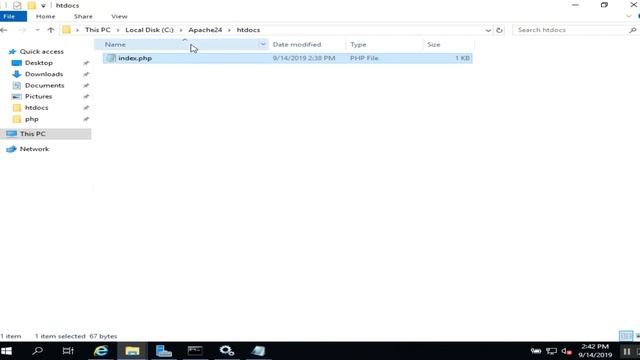Select the index.php file icon

click(111, 58)
